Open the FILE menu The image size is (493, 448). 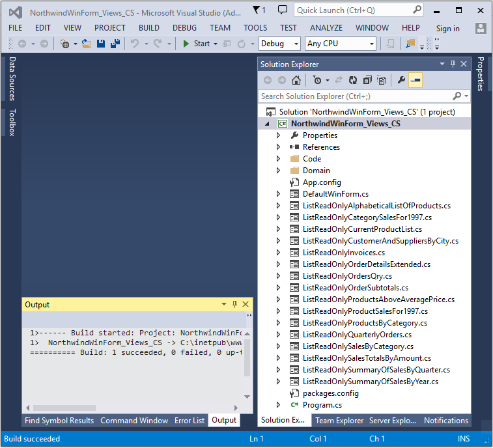[x=15, y=28]
